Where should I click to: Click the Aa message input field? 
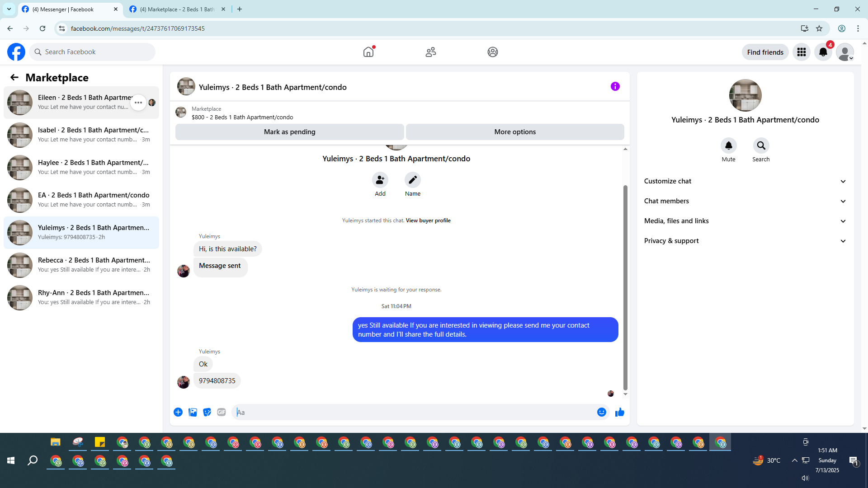[414, 412]
